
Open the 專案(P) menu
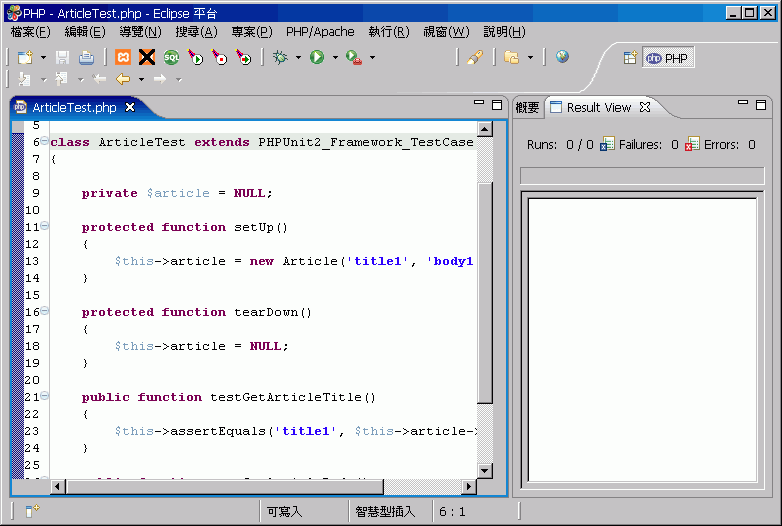point(252,32)
